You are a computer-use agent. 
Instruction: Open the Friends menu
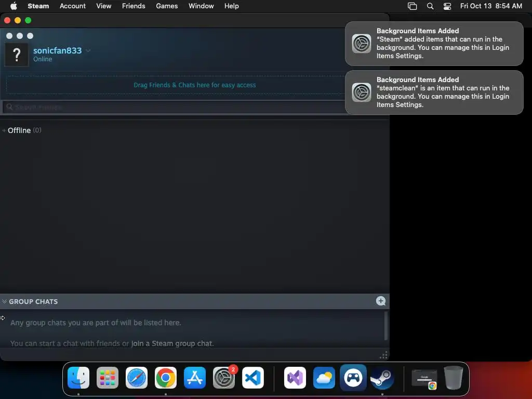click(134, 6)
